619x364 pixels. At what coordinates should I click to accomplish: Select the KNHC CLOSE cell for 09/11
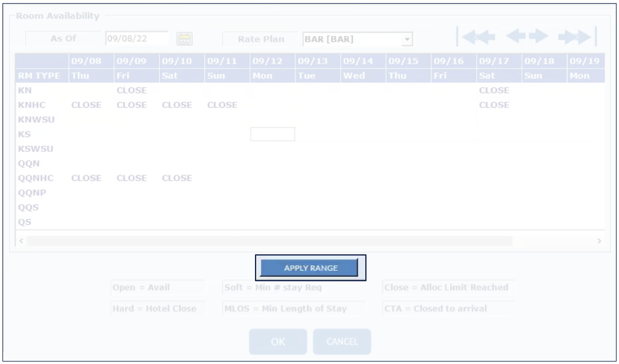click(222, 105)
